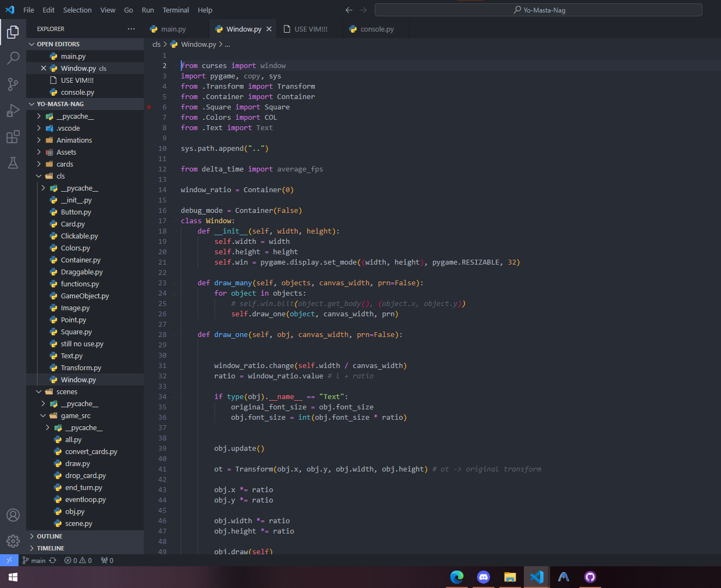Screen dimensions: 721x588
Task: Switch to the console.py tab
Action: 376,29
